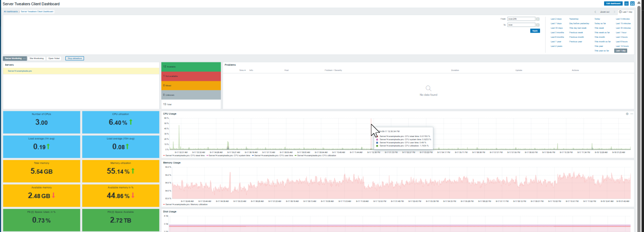
Task: Switch to Open Ticket page tab
Action: point(54,58)
